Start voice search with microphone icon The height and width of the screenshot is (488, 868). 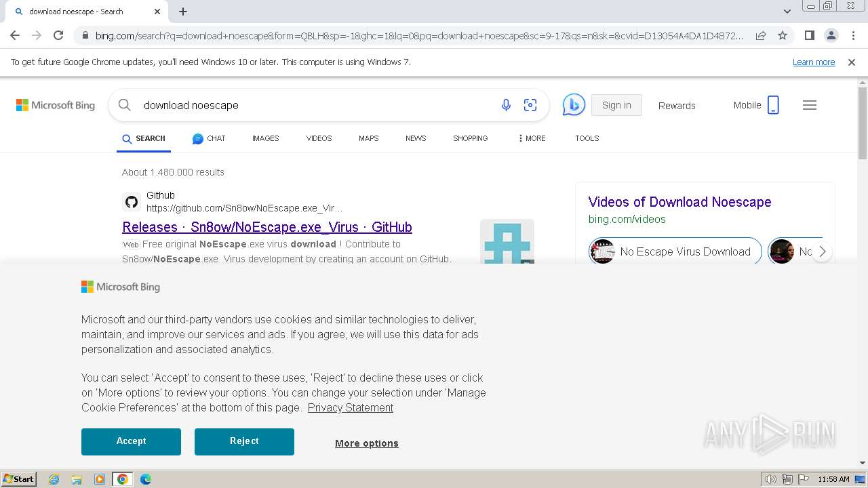506,105
